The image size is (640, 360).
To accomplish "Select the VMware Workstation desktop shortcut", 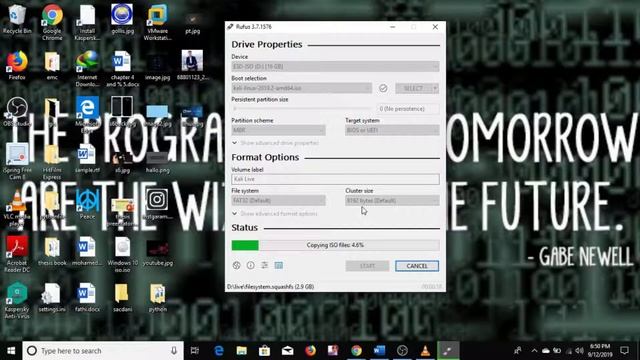I will pyautogui.click(x=157, y=22).
